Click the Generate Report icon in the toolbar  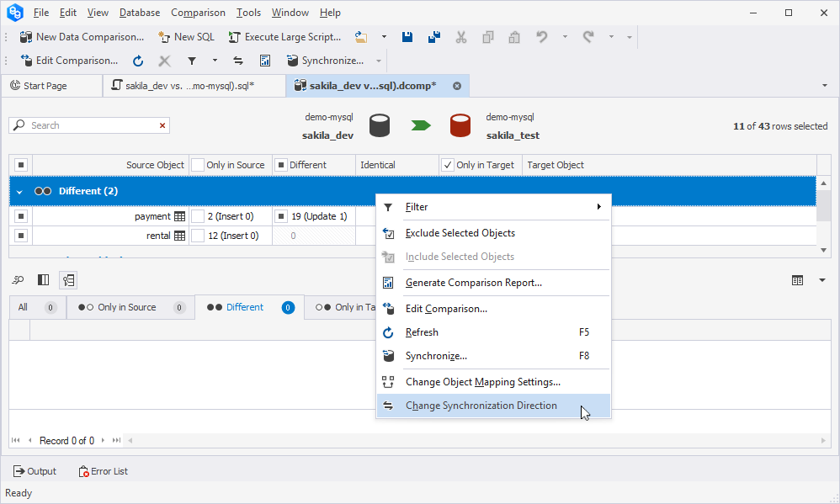tap(265, 61)
